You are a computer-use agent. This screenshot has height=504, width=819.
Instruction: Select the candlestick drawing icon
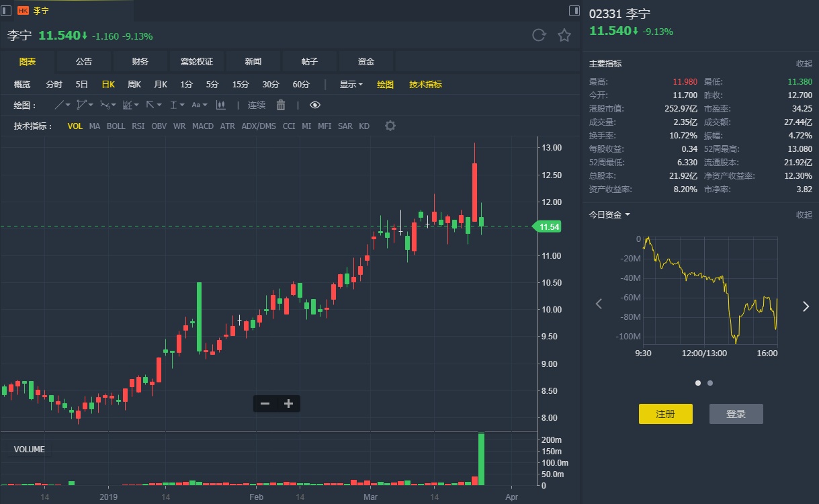220,105
